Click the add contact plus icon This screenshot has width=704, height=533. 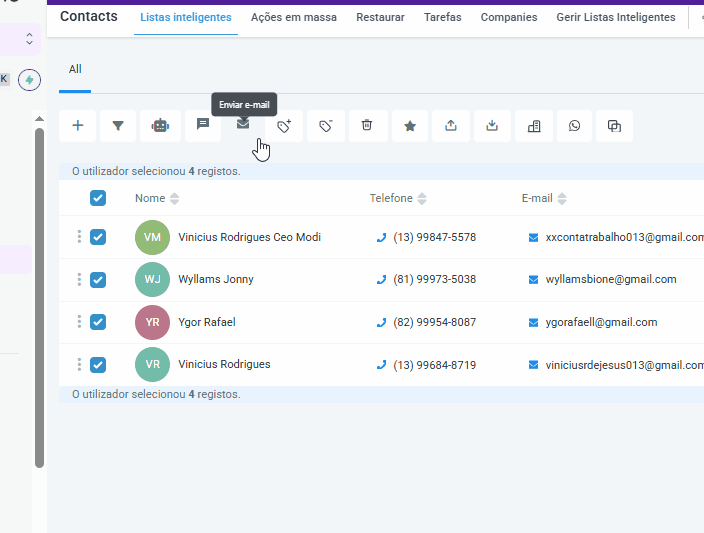tap(78, 126)
